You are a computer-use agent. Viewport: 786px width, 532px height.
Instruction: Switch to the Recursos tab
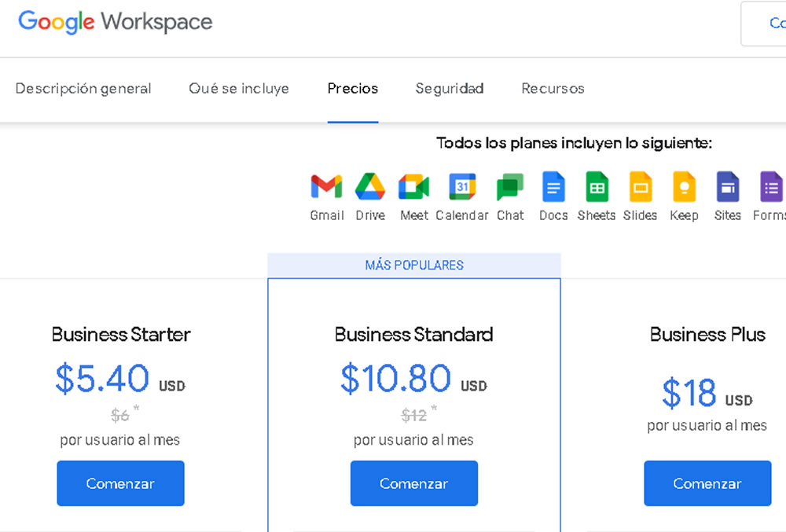pyautogui.click(x=553, y=89)
